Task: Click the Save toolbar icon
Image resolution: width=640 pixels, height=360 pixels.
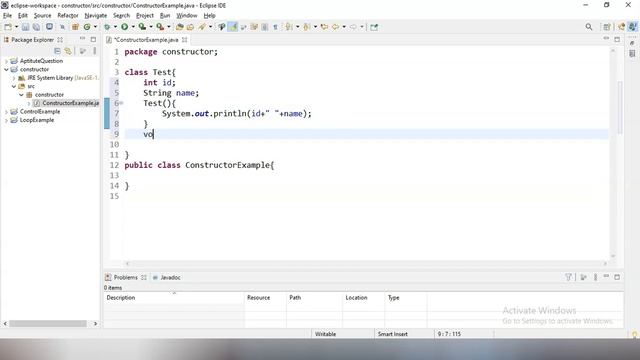Action: [25, 27]
